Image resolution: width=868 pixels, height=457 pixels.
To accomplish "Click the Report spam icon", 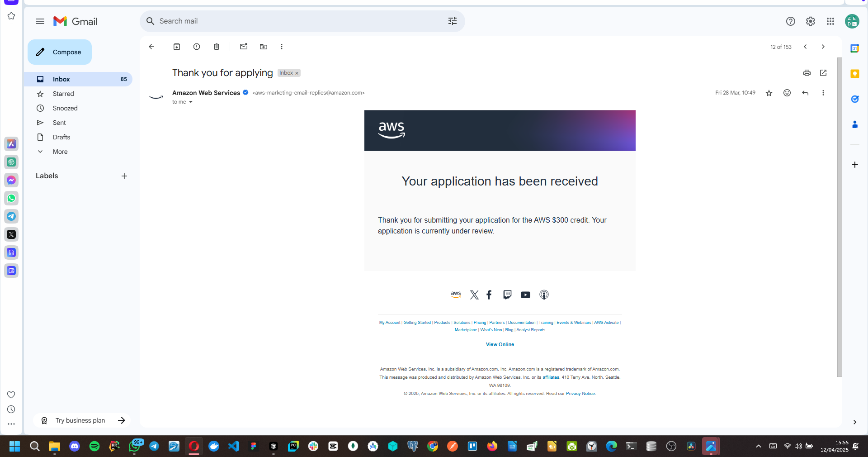I will click(x=197, y=47).
